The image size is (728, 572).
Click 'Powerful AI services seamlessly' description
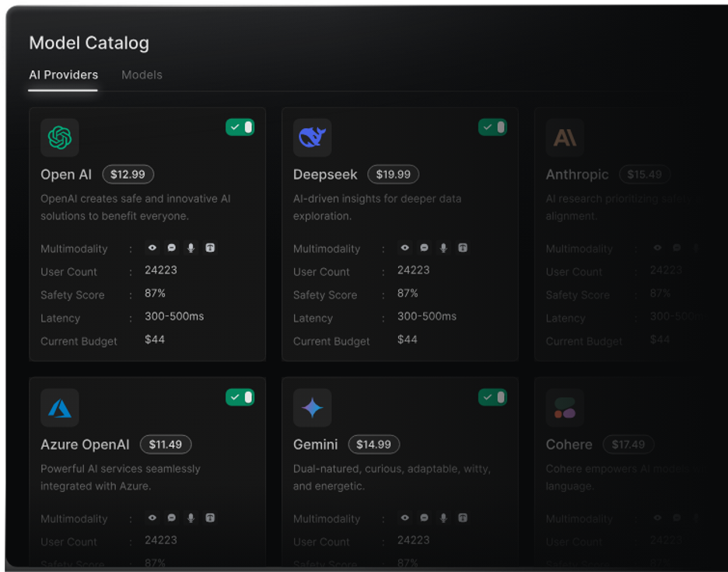(121, 477)
